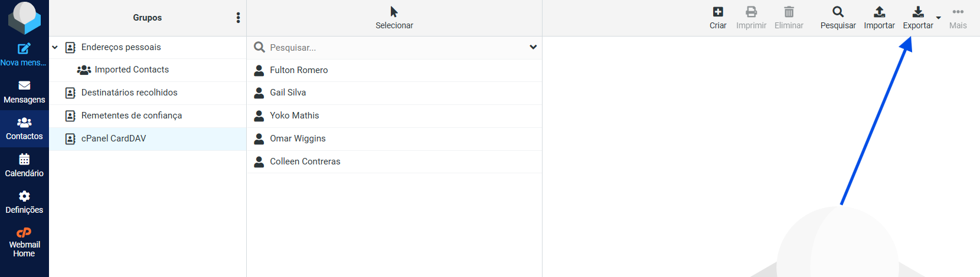The height and width of the screenshot is (277, 980).
Task: Collapse the Endereços pessoais group
Action: [x=55, y=47]
